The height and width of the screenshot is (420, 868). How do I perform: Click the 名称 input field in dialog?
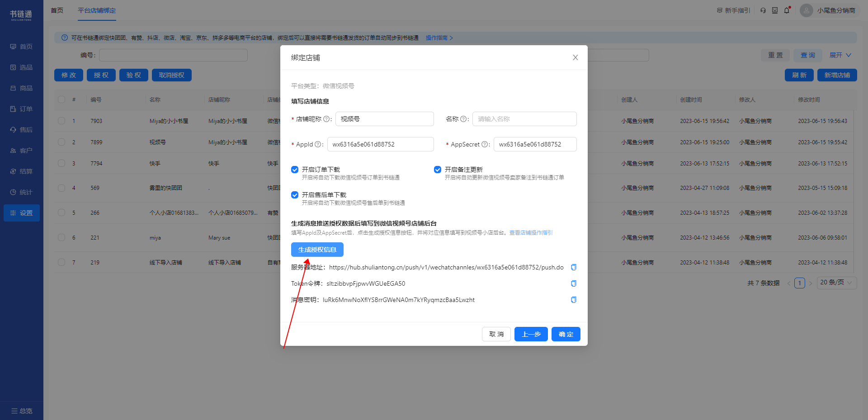click(524, 119)
